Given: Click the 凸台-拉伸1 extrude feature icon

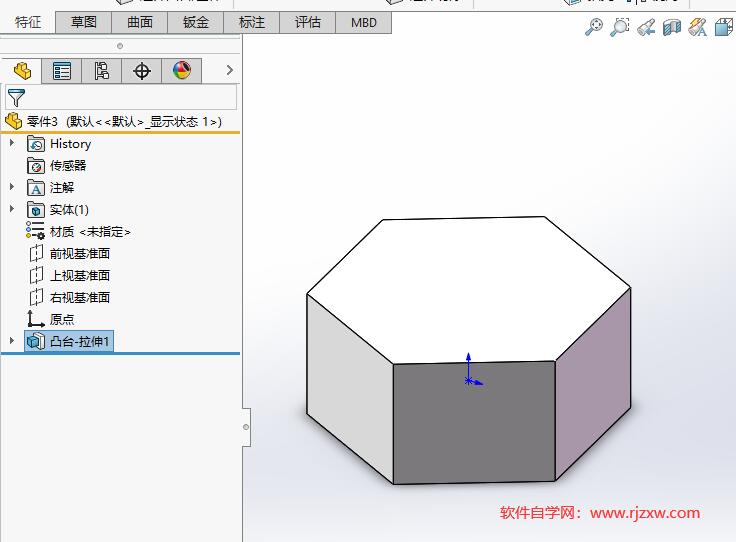Looking at the screenshot, I should (x=36, y=341).
